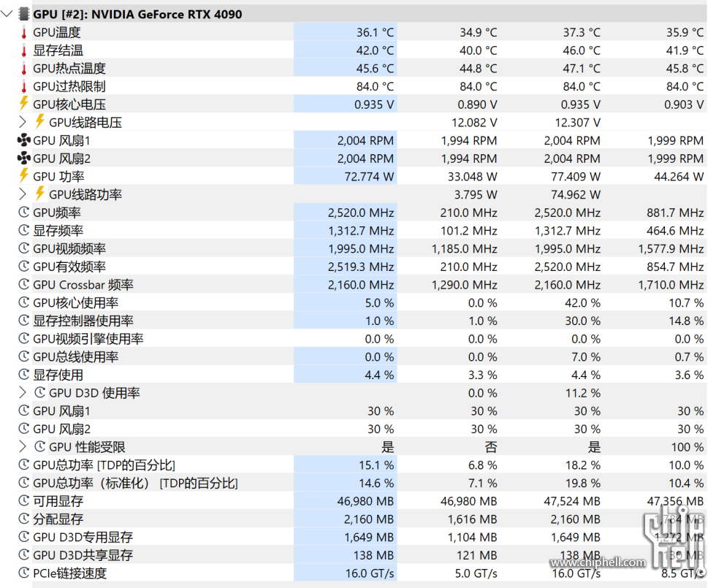Click the clock icon beside 可用显存

pyautogui.click(x=23, y=501)
